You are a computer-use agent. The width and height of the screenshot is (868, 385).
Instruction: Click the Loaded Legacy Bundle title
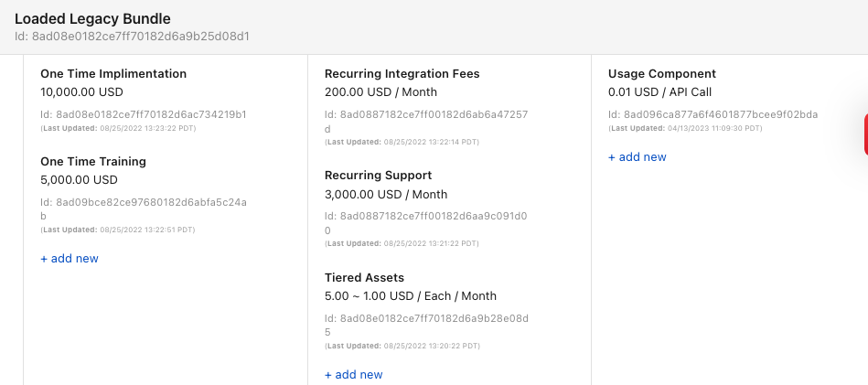92,18
